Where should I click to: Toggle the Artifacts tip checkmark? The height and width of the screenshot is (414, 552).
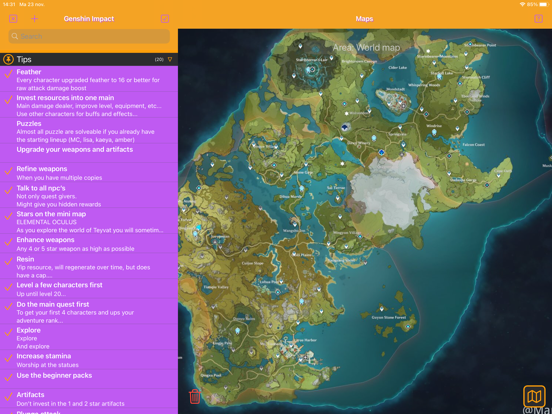(x=8, y=397)
